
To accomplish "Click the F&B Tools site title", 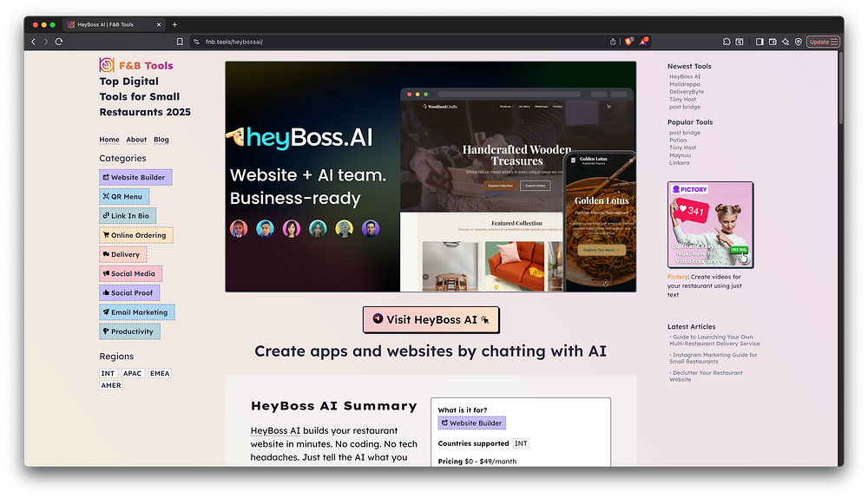I will [x=146, y=65].
